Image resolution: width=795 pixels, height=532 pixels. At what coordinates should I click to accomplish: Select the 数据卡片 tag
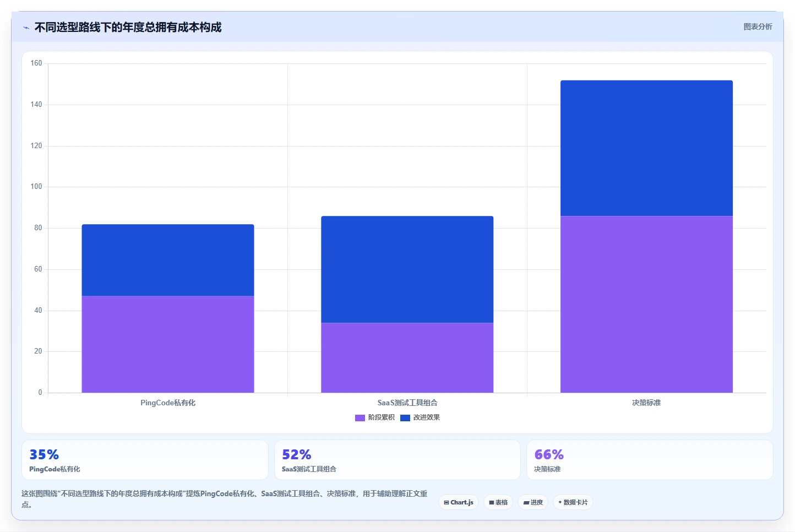click(573, 502)
